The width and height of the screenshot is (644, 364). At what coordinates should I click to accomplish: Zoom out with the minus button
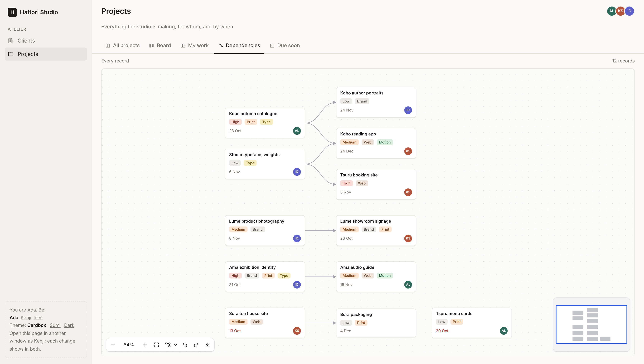113,345
